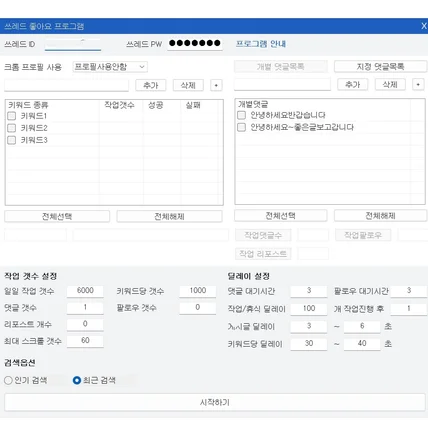Click 전체선택 under the keyword list
Screen dimensions: 428x428
coord(57,217)
